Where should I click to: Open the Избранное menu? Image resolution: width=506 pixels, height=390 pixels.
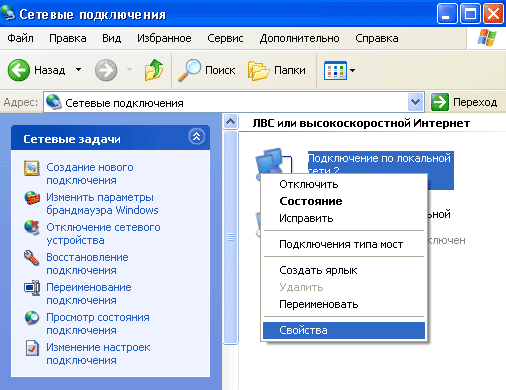click(164, 38)
